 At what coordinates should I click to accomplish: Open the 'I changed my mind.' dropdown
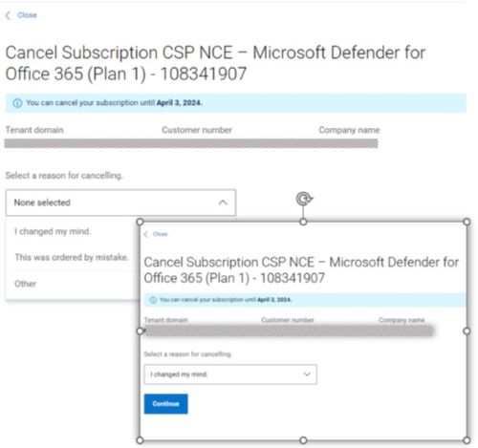pyautogui.click(x=230, y=374)
